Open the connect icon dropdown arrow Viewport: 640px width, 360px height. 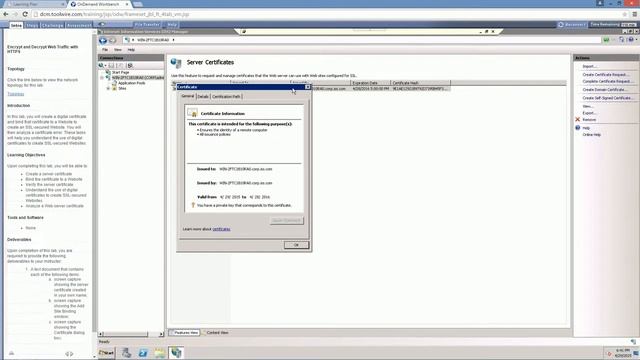(105, 65)
